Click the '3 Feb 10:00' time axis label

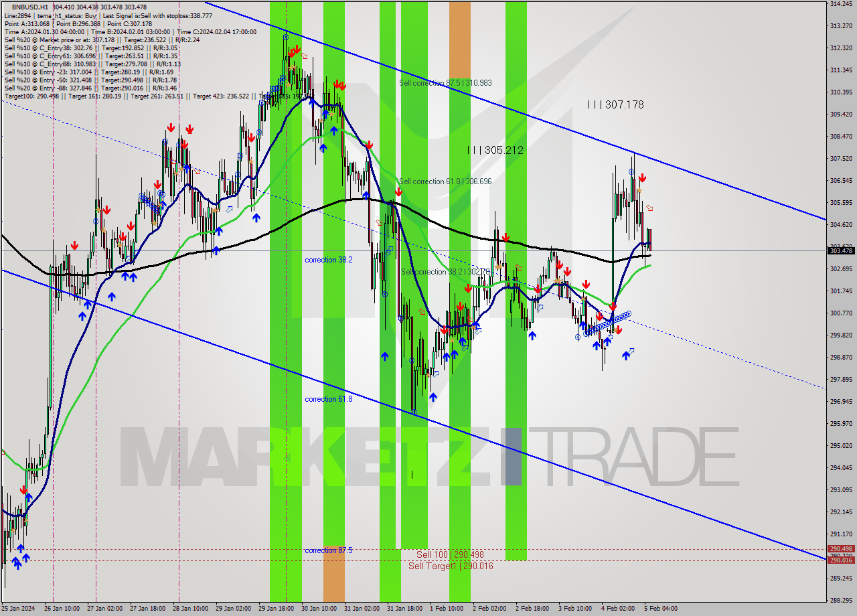pyautogui.click(x=575, y=609)
